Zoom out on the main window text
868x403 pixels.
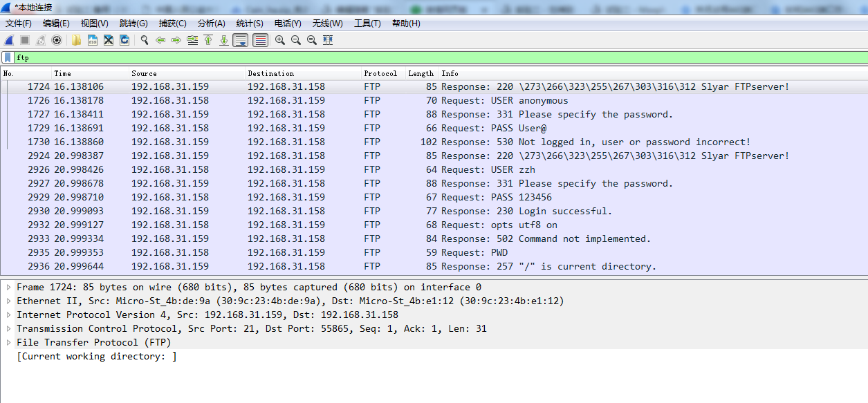point(296,40)
